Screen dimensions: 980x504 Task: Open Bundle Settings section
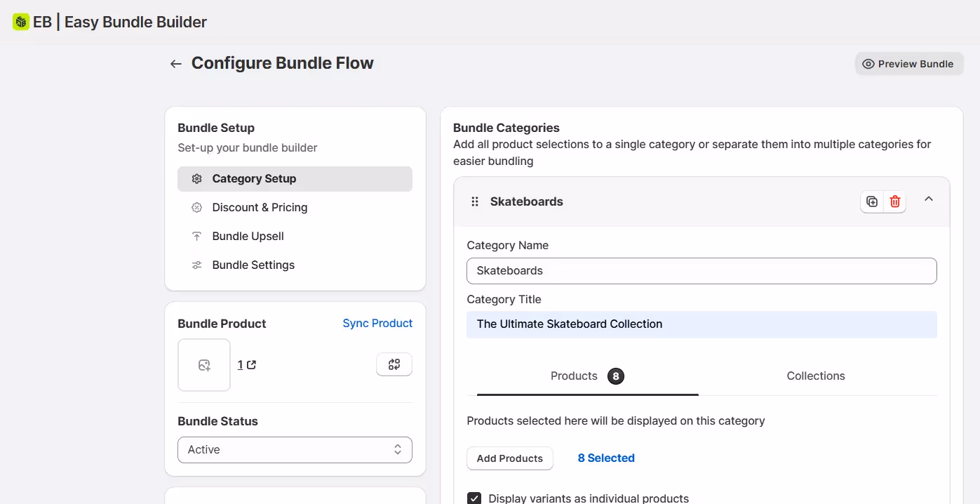tap(295, 265)
